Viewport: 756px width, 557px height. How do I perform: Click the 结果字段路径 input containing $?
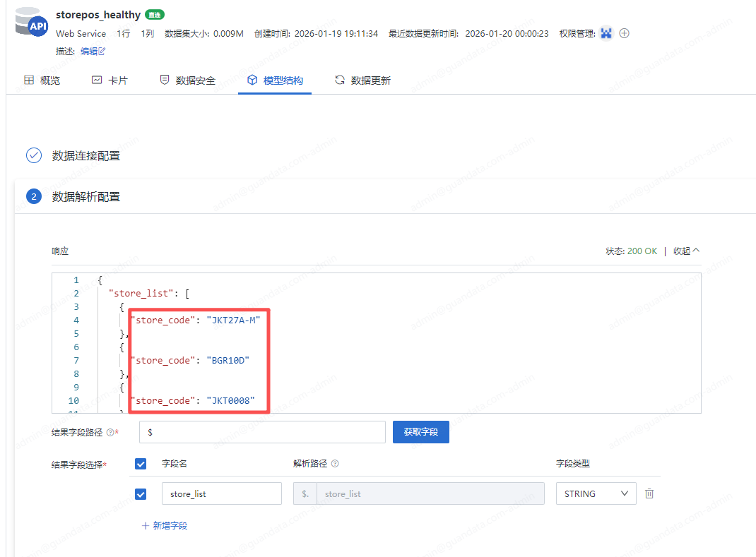pos(261,431)
